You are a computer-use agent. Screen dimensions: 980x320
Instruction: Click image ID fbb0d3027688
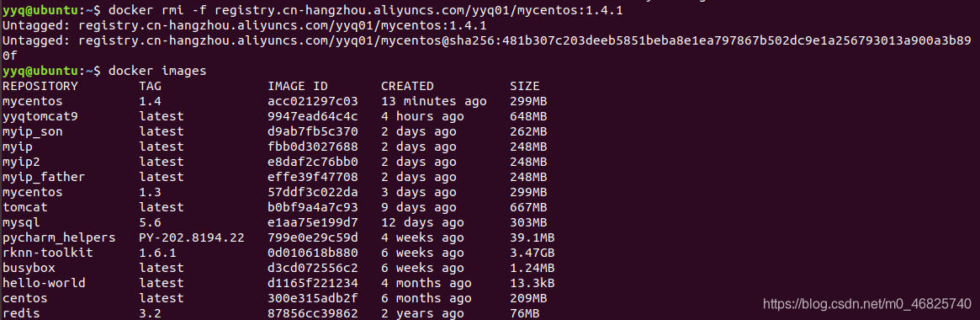point(312,146)
